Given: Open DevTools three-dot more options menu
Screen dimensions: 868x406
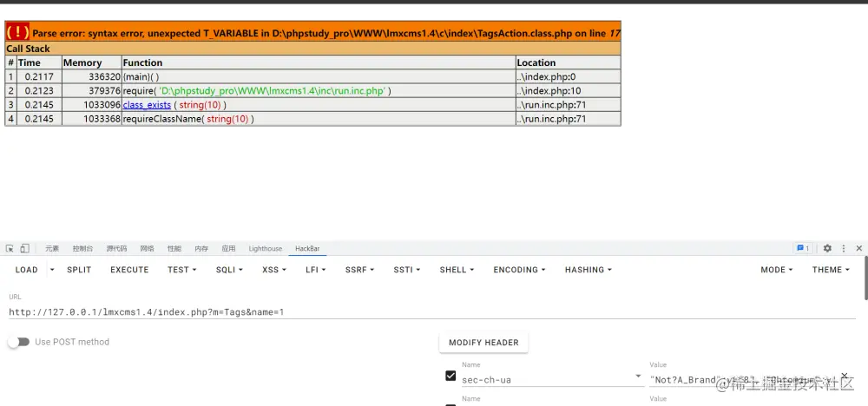Looking at the screenshot, I should coord(844,248).
